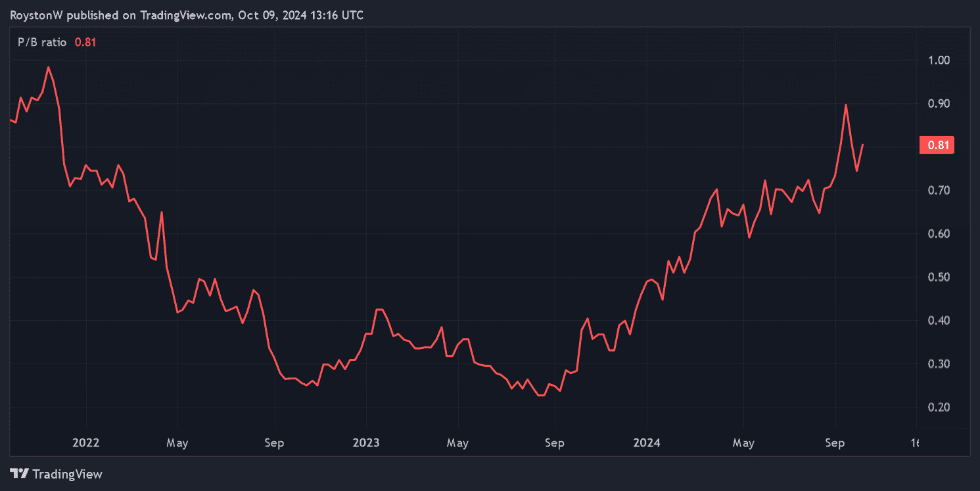Click the TradingView wordmark text
The image size is (980, 491).
(67, 474)
